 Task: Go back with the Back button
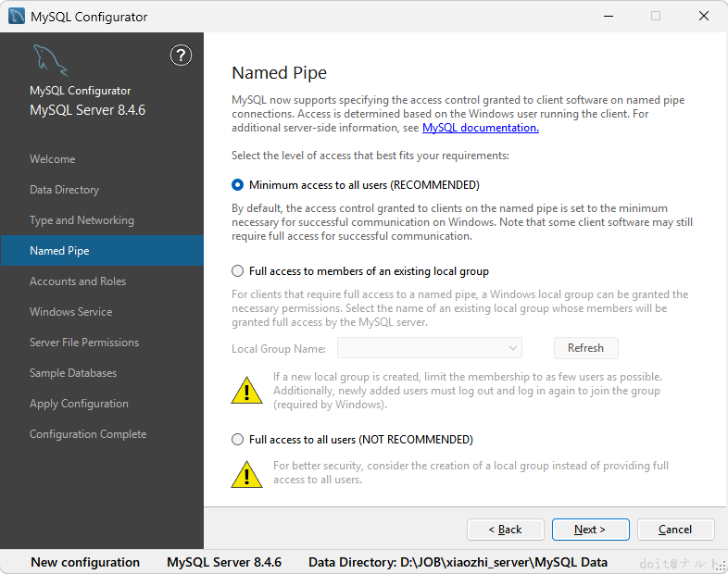pyautogui.click(x=505, y=530)
